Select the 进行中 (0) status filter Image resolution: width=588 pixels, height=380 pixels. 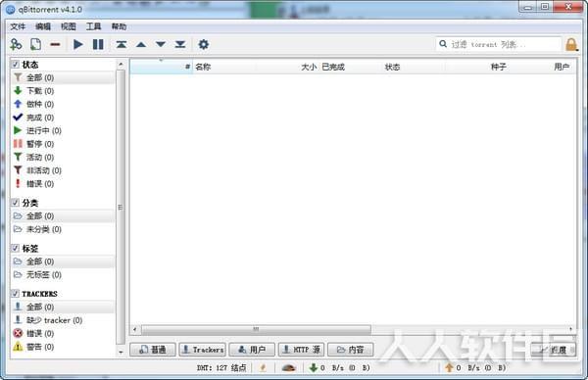[63, 130]
